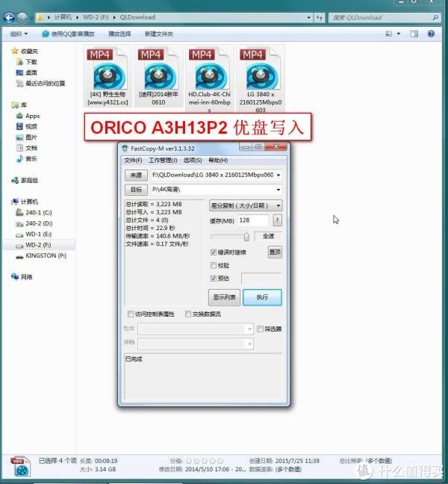Click the 缓存(MB) buffer field showing 128
Screen dimensions: 448x484
(x=252, y=220)
